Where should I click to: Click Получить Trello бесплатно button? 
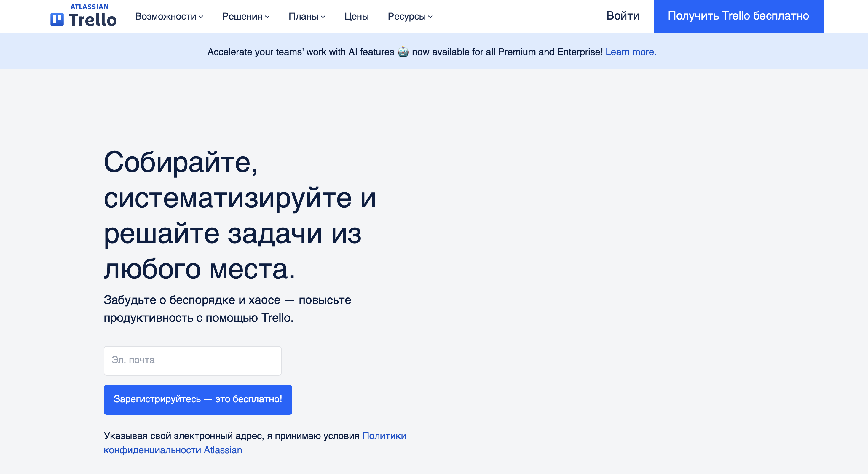[x=739, y=16]
